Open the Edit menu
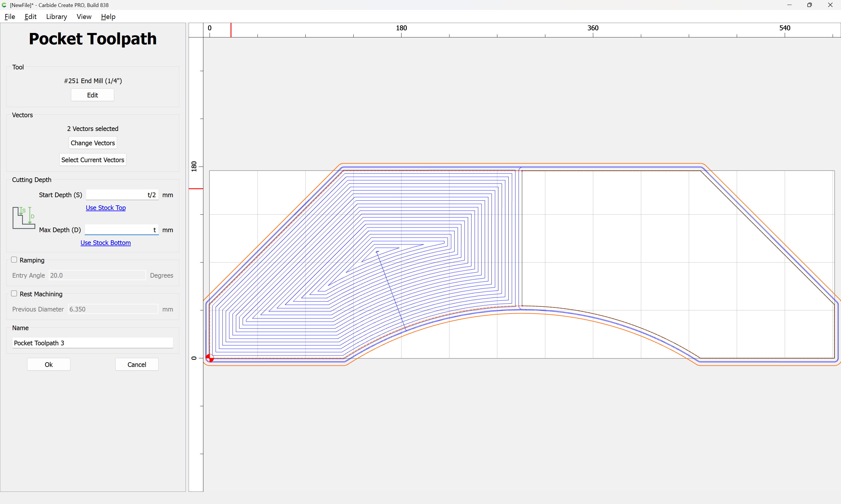 coord(30,17)
